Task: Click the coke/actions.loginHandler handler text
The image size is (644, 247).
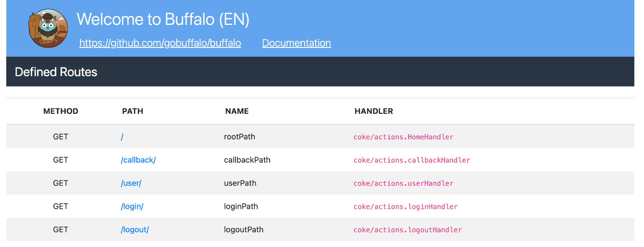Action: click(405, 206)
